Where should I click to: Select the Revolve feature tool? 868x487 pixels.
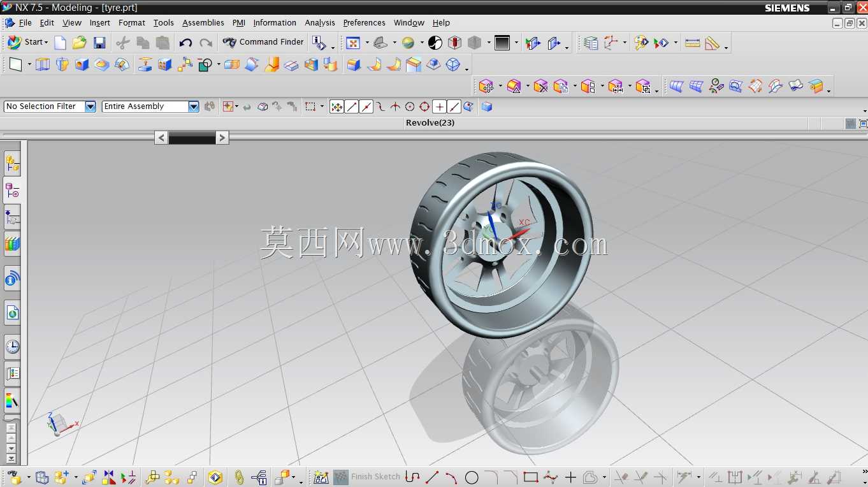[x=62, y=64]
